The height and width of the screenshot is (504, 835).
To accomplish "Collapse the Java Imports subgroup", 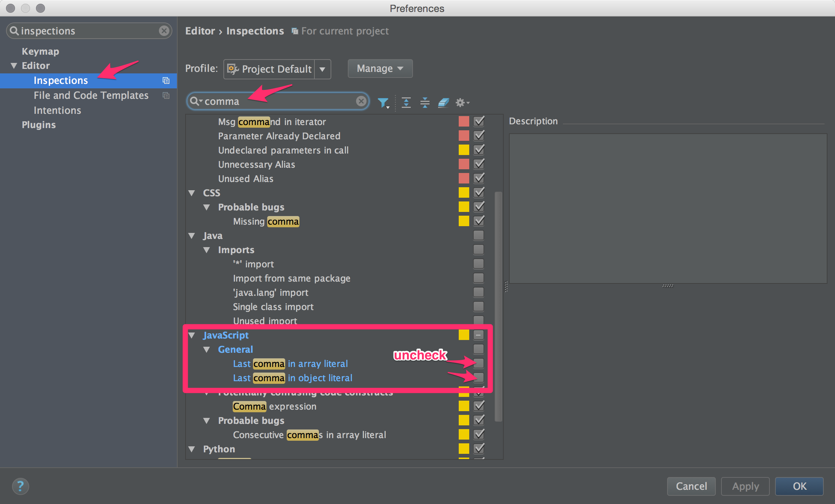I will pyautogui.click(x=207, y=250).
